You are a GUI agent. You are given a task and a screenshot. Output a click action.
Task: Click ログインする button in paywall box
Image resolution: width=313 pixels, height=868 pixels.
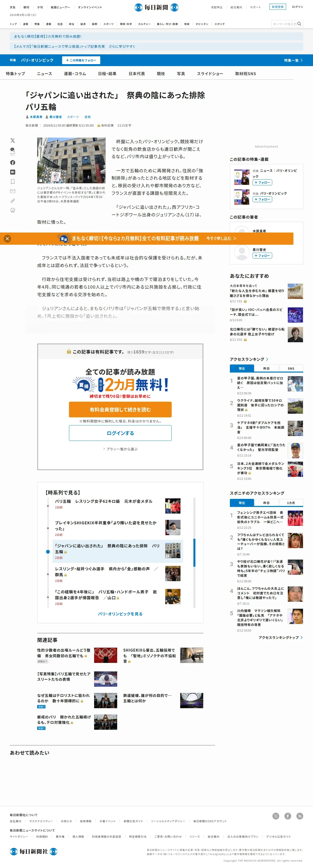[120, 433]
